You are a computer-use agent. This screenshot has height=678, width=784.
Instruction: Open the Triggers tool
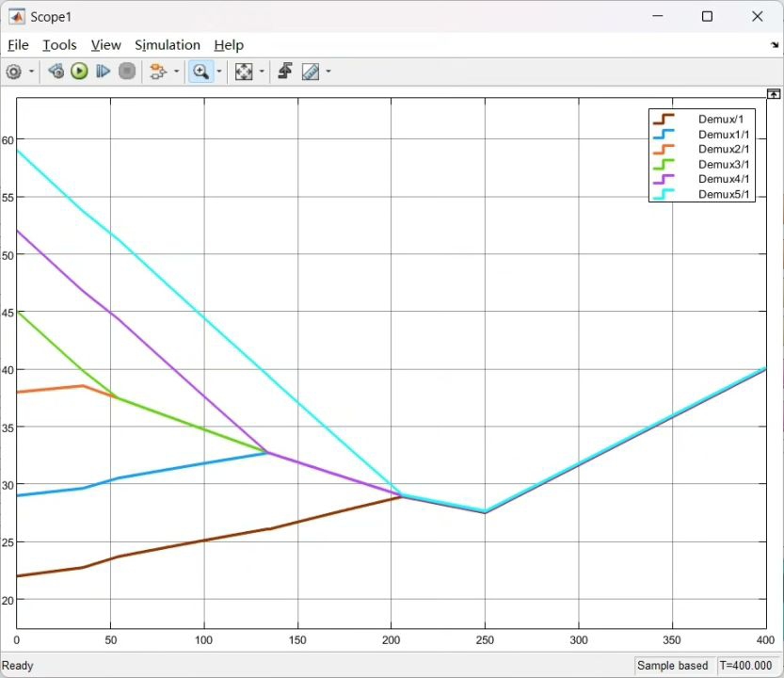click(x=285, y=72)
